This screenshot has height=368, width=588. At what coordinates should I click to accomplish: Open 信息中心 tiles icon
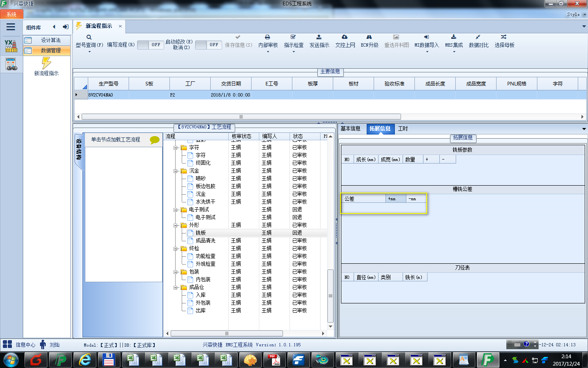7,344
